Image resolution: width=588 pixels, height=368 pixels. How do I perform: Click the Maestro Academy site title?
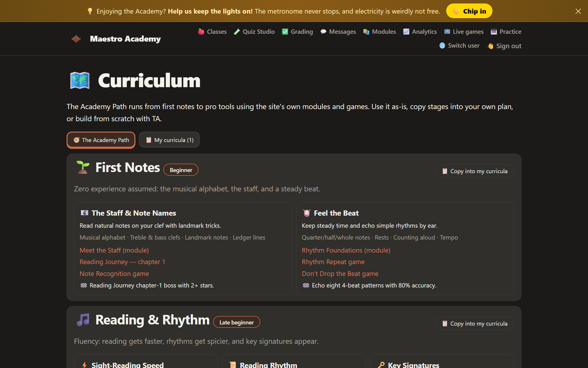(125, 39)
